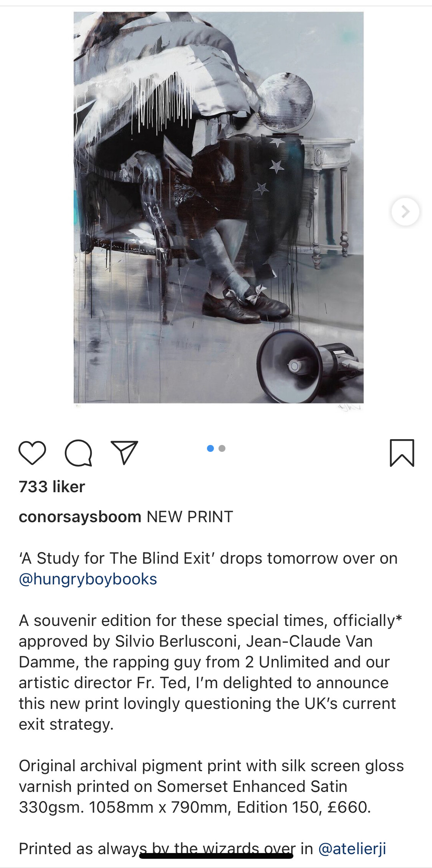Select the second carousel dot indicator
Image resolution: width=432 pixels, height=868 pixels.
coord(222,448)
